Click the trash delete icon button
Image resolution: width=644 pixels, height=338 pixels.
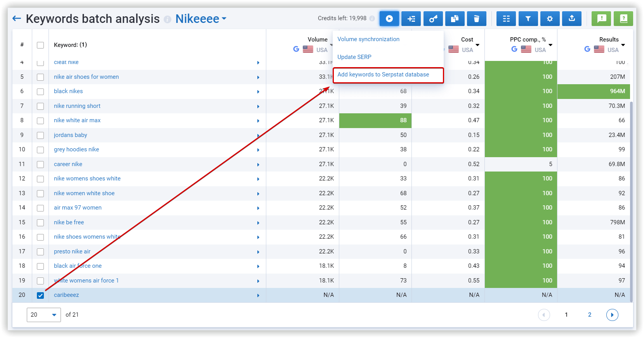point(477,19)
